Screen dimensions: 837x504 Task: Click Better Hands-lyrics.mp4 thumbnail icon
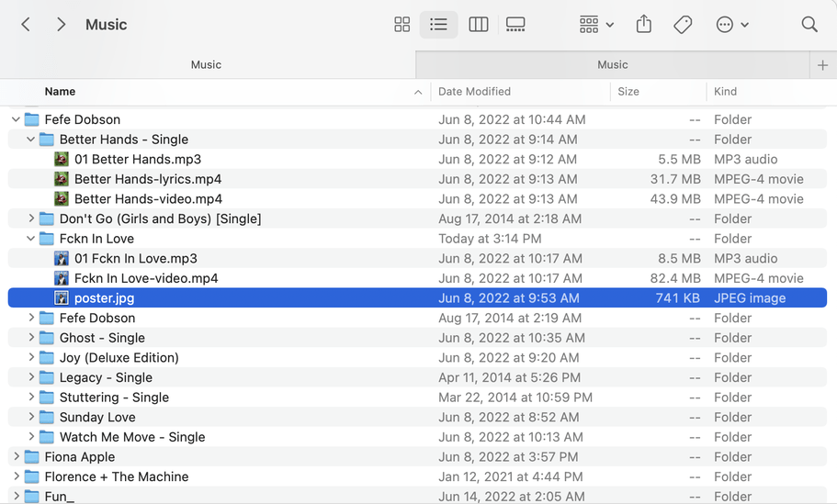(x=62, y=179)
